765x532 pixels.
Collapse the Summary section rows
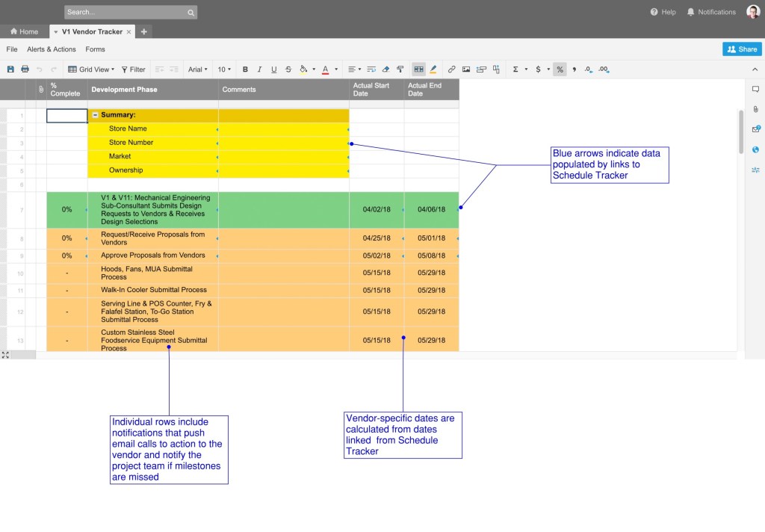[x=95, y=116]
